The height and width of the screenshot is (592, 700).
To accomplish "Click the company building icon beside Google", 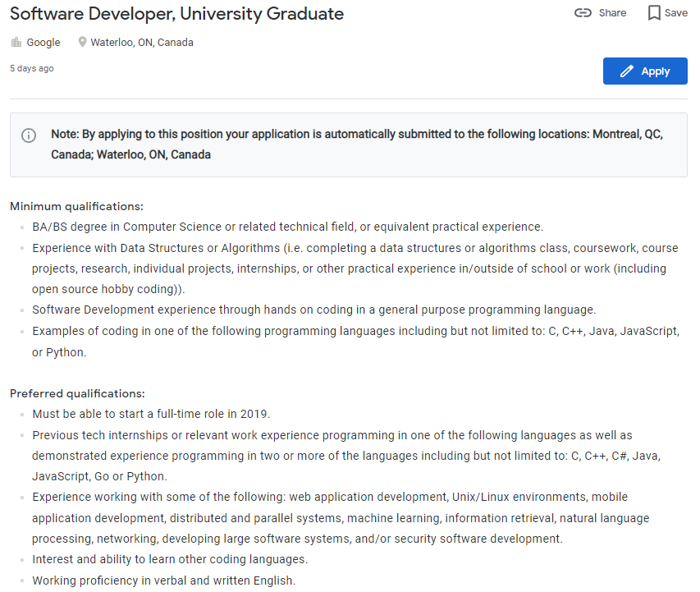I will [x=16, y=43].
